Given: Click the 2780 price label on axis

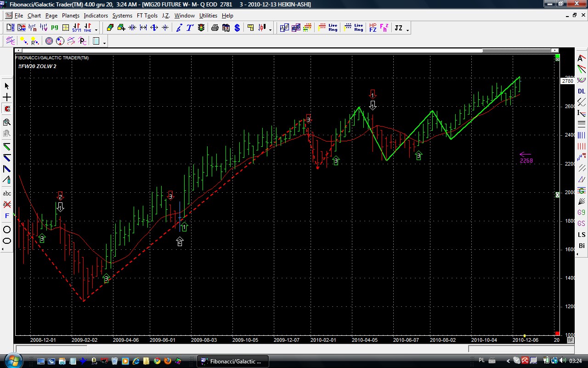Looking at the screenshot, I should (x=567, y=81).
